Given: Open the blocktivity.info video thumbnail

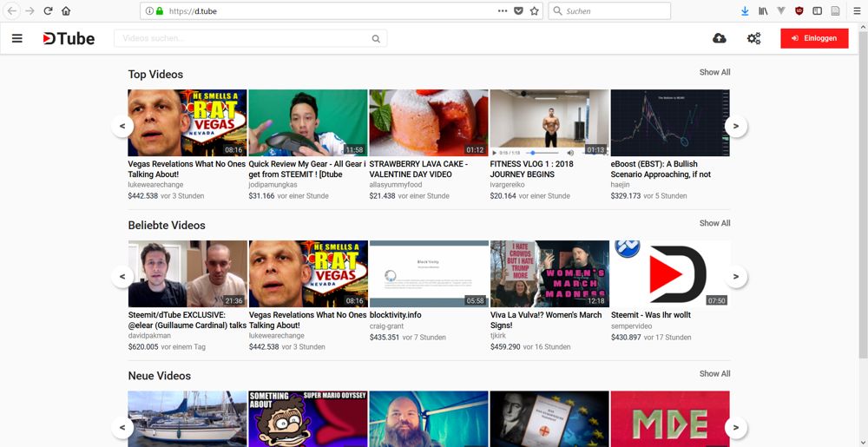Looking at the screenshot, I should 429,274.
